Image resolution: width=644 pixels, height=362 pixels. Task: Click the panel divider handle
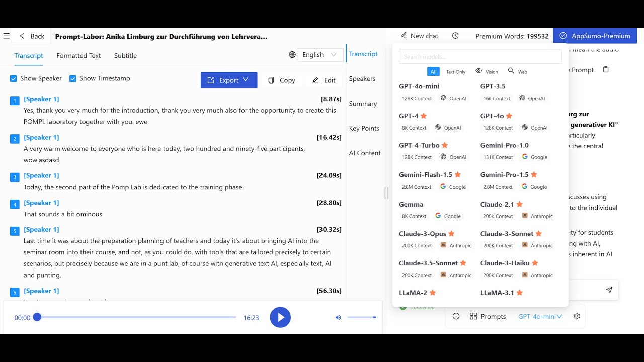click(x=386, y=193)
